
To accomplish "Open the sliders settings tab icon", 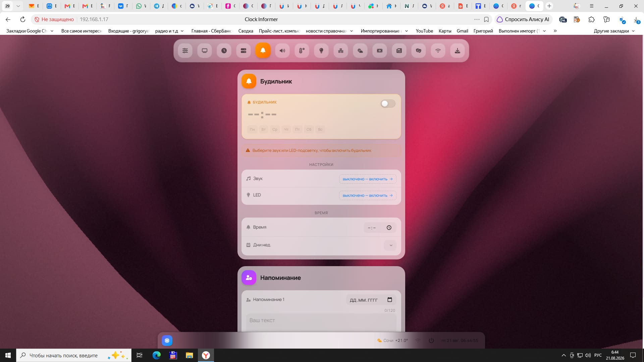I will [185, 51].
